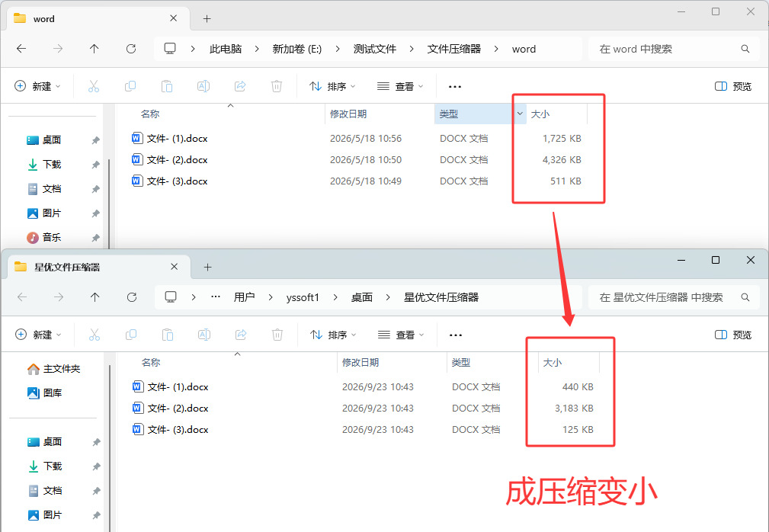Click Share icon in 星优文件压缩器 window
769x532 pixels.
(241, 335)
